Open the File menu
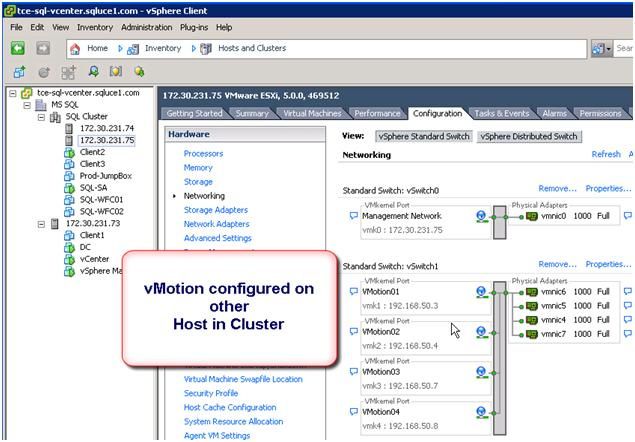635x442 pixels. click(16, 27)
